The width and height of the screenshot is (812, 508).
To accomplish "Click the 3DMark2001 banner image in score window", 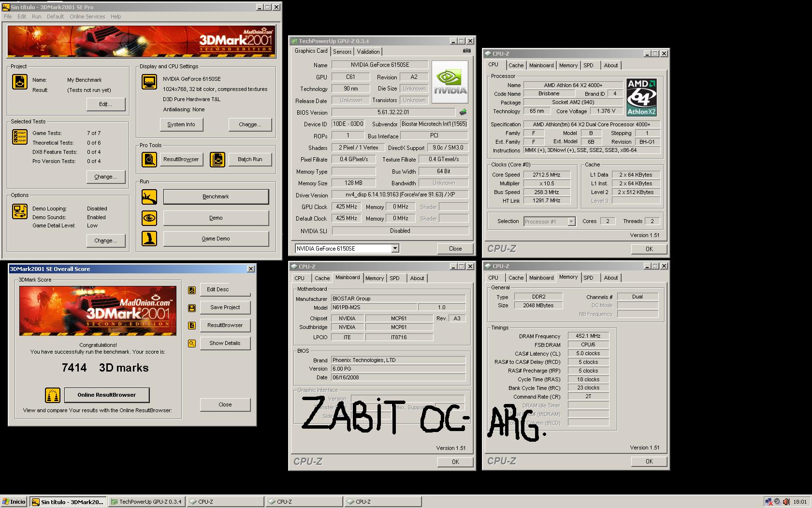I will 98,311.
